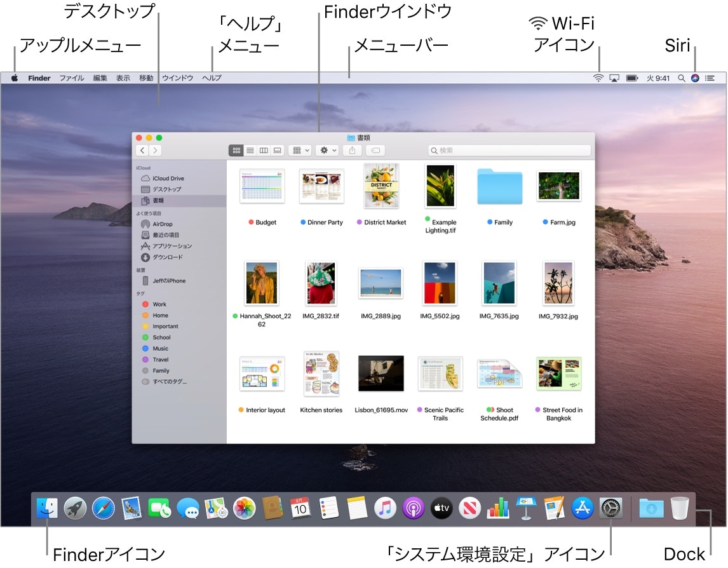Select the IMG_2889.jpg thumbnail

381,283
